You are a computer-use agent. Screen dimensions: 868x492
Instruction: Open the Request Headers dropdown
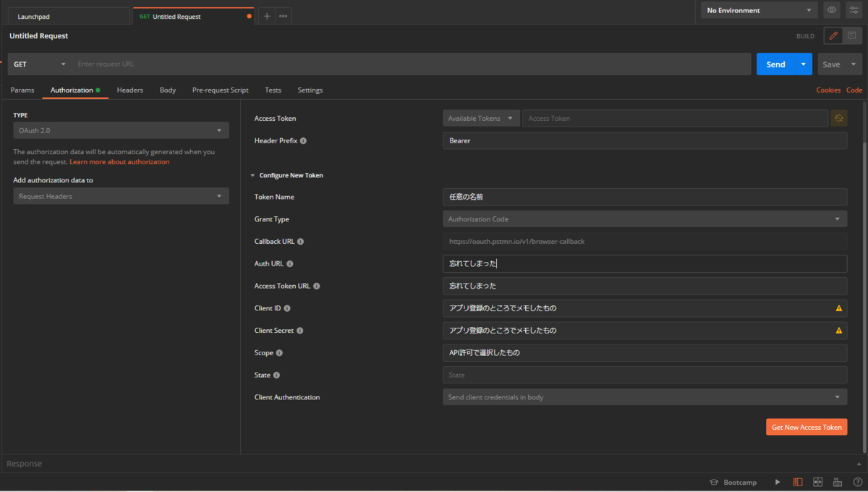click(122, 196)
